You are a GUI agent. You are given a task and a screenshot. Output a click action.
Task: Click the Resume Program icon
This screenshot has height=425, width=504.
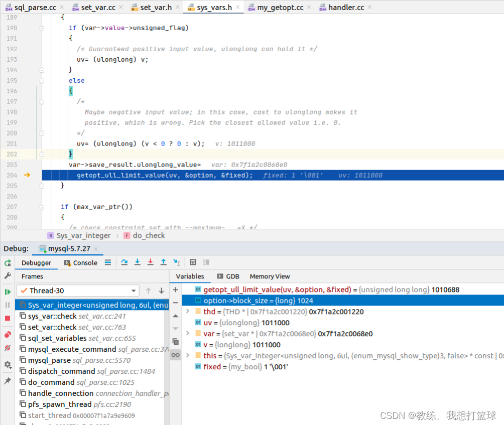[x=7, y=292]
